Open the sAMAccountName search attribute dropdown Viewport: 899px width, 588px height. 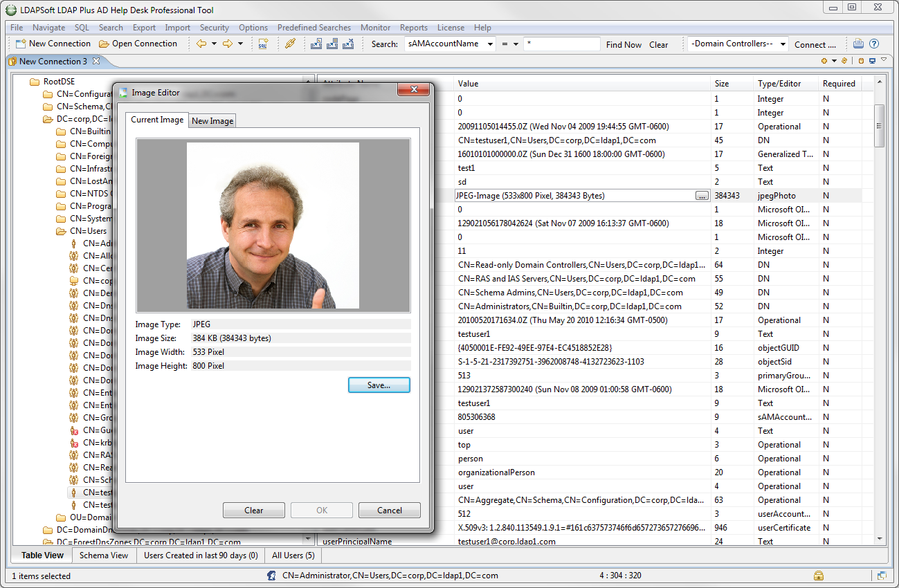[451, 44]
